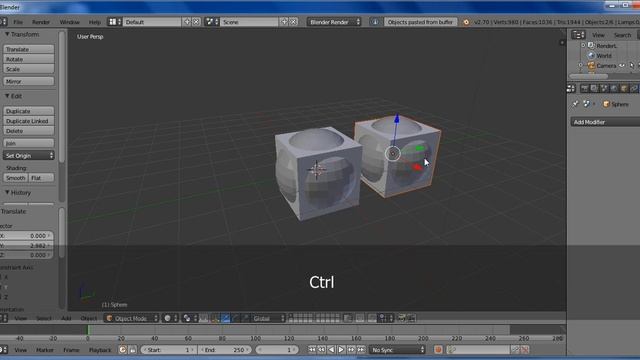This screenshot has width=640, height=360.
Task: Open the File menu
Action: click(x=18, y=22)
